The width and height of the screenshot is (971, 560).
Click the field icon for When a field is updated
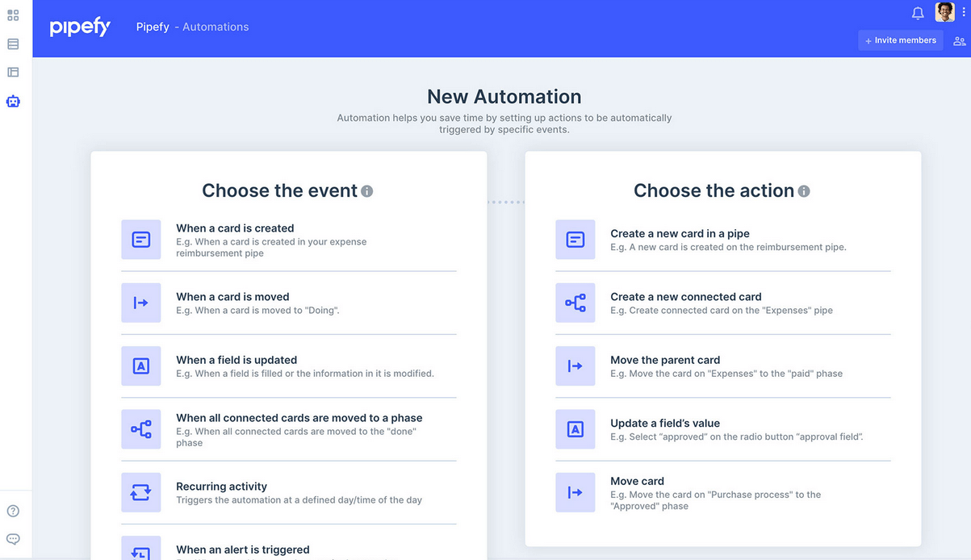[141, 366]
